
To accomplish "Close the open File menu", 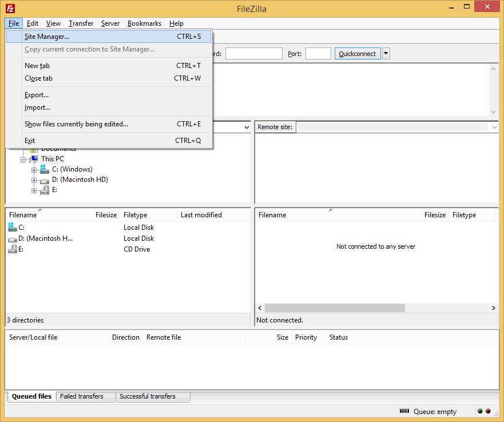I will [14, 23].
